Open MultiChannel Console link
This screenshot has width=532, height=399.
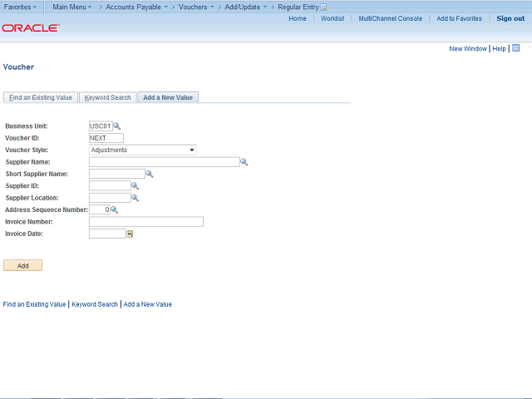(391, 18)
